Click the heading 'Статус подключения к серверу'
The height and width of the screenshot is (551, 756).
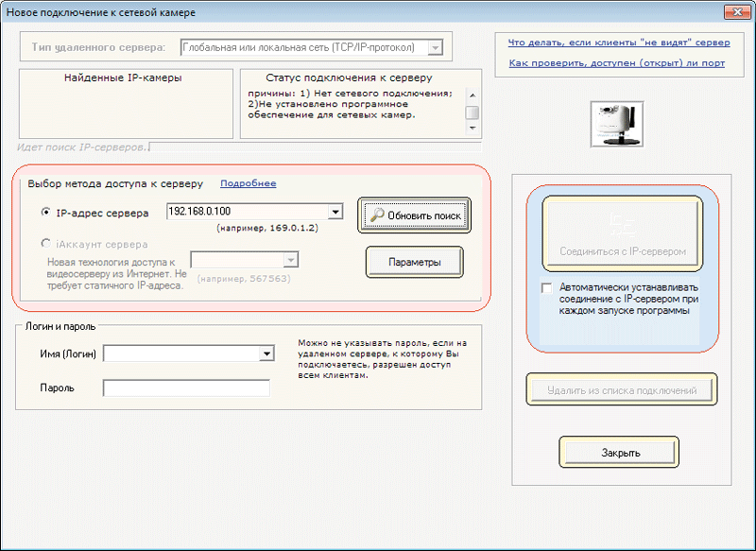coord(349,77)
